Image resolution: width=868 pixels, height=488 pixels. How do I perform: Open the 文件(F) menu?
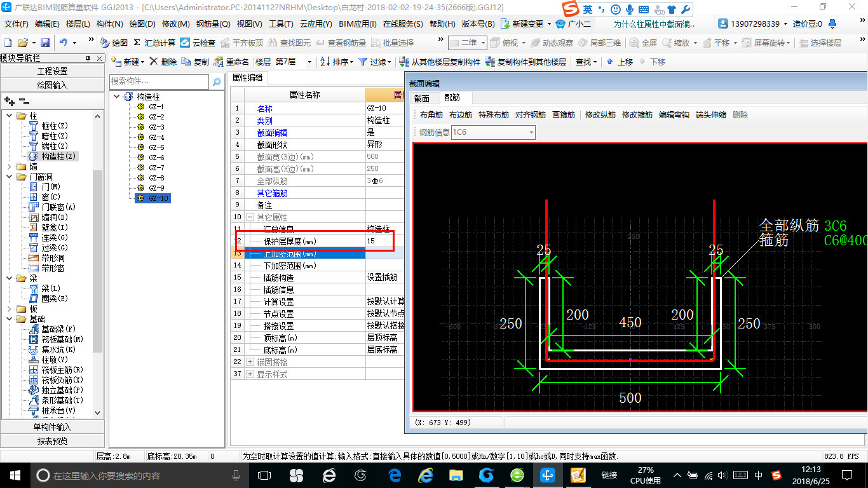click(17, 24)
